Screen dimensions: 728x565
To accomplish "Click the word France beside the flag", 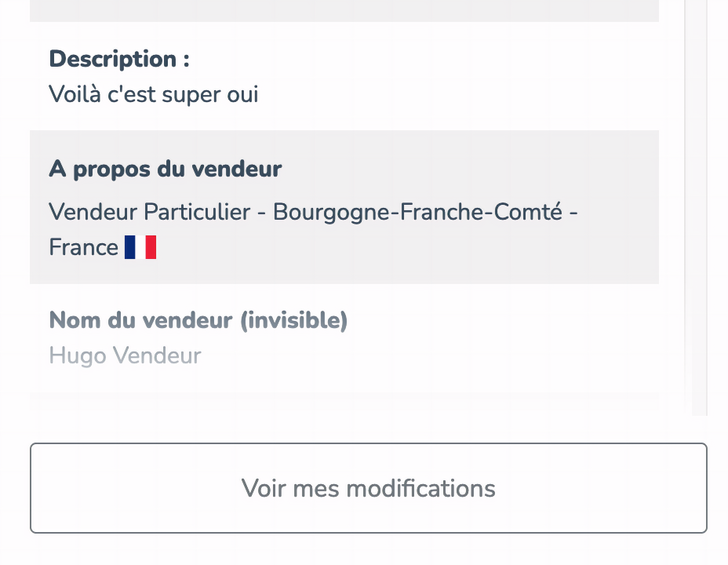I will pos(84,247).
